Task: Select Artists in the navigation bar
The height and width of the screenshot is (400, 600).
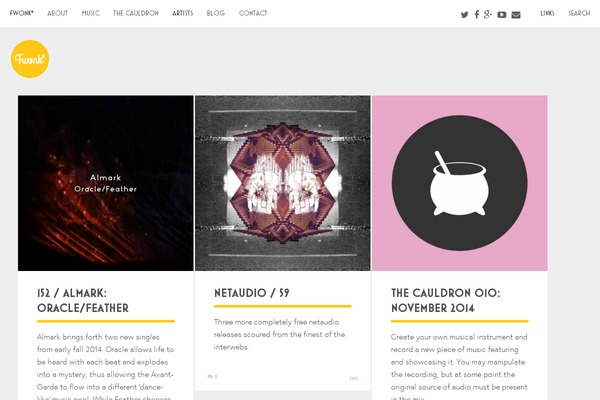Action: point(183,13)
